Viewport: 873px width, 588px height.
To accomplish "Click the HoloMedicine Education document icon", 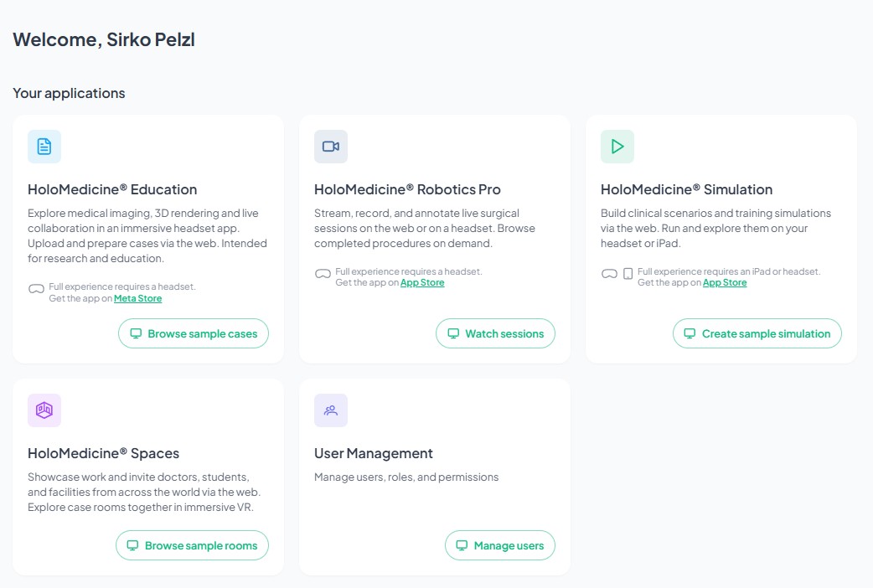I will click(44, 147).
